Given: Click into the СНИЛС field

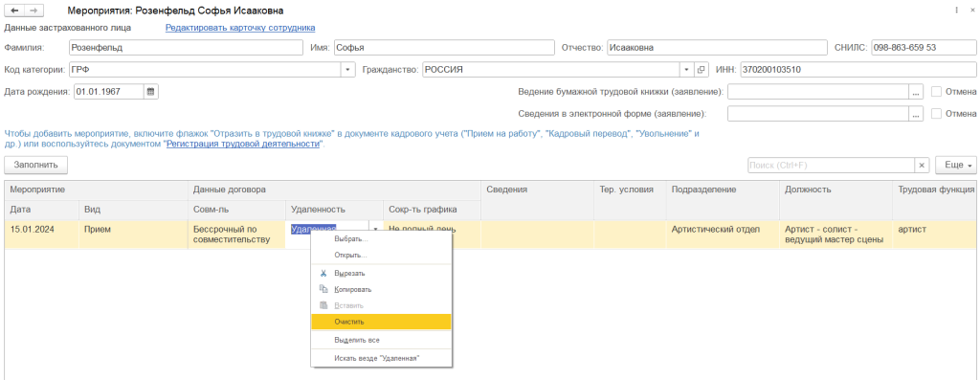Looking at the screenshot, I should (924, 48).
